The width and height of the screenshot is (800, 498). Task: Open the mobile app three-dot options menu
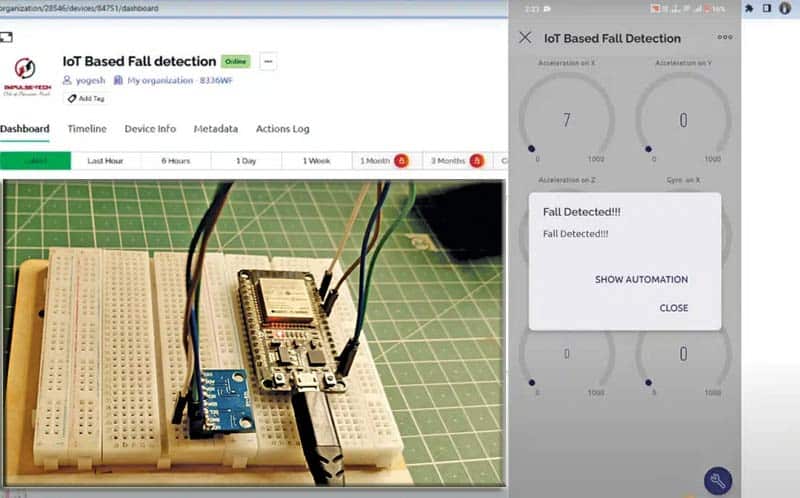(x=725, y=38)
